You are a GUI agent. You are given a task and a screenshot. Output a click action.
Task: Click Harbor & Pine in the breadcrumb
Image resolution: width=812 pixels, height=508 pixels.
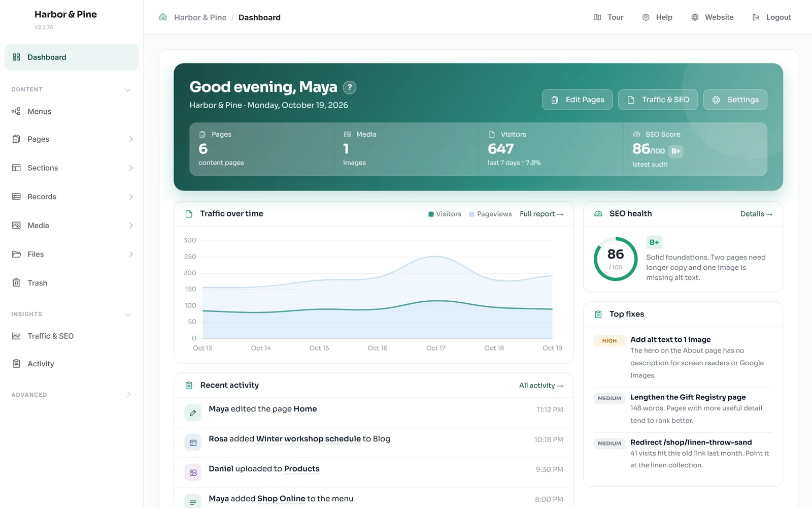[x=200, y=17]
